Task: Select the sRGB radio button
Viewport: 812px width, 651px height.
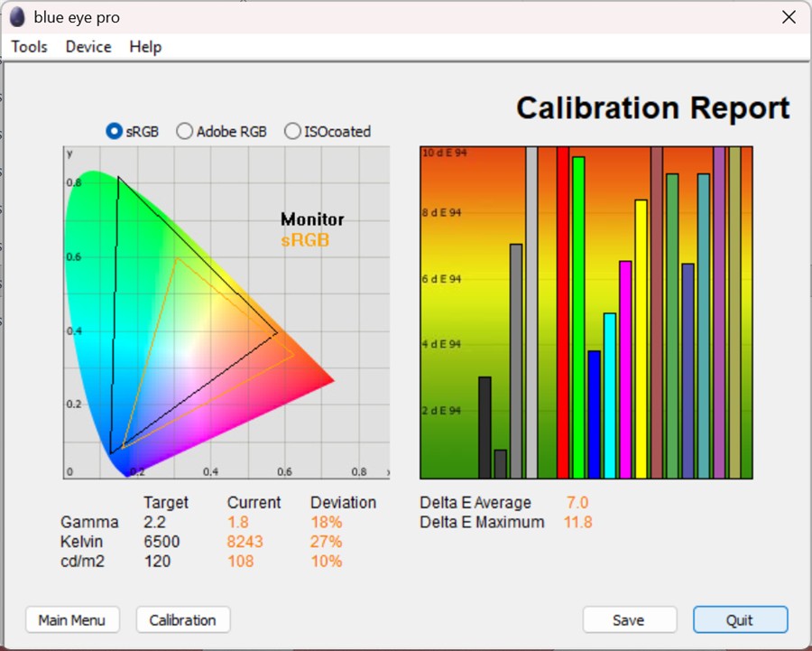Action: (115, 131)
